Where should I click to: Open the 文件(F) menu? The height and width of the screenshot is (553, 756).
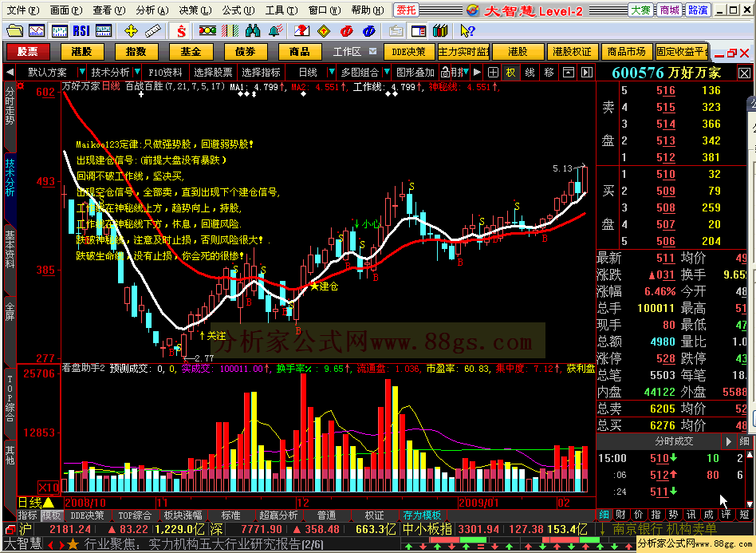pos(22,10)
